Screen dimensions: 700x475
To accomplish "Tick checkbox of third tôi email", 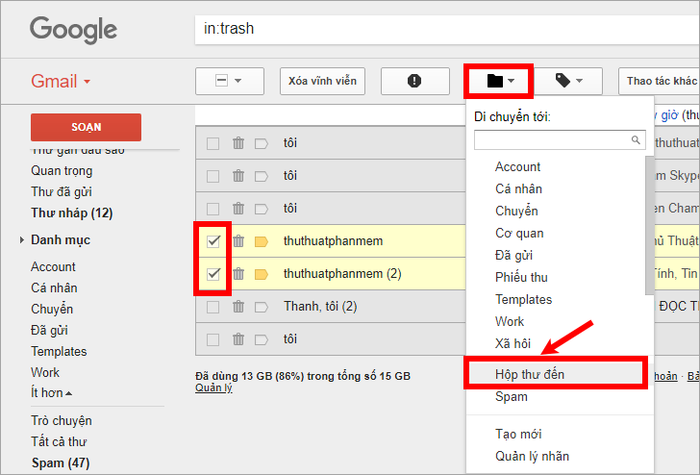I will click(213, 208).
